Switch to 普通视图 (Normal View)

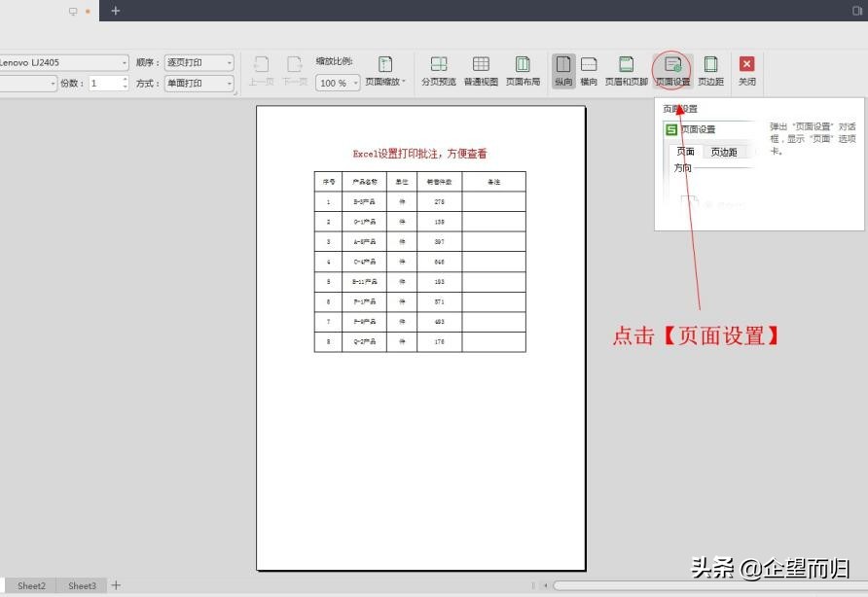pos(480,70)
